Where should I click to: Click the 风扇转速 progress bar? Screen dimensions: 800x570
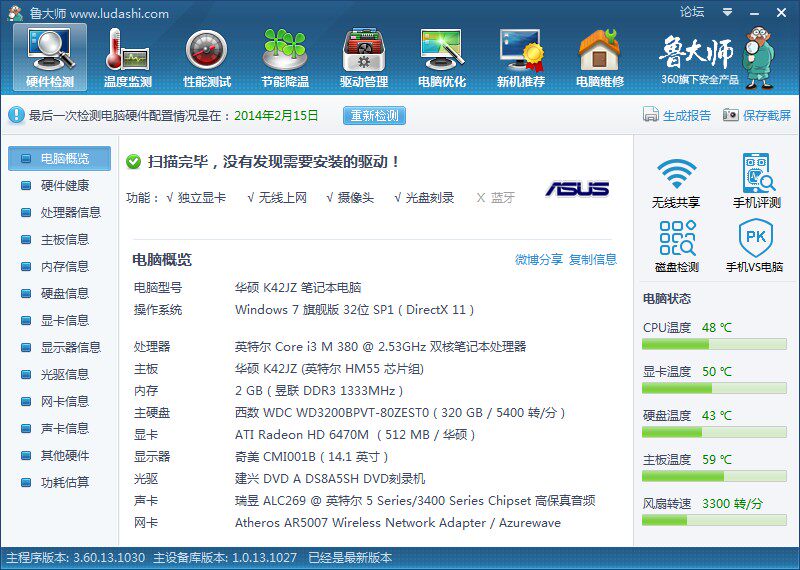click(x=714, y=521)
